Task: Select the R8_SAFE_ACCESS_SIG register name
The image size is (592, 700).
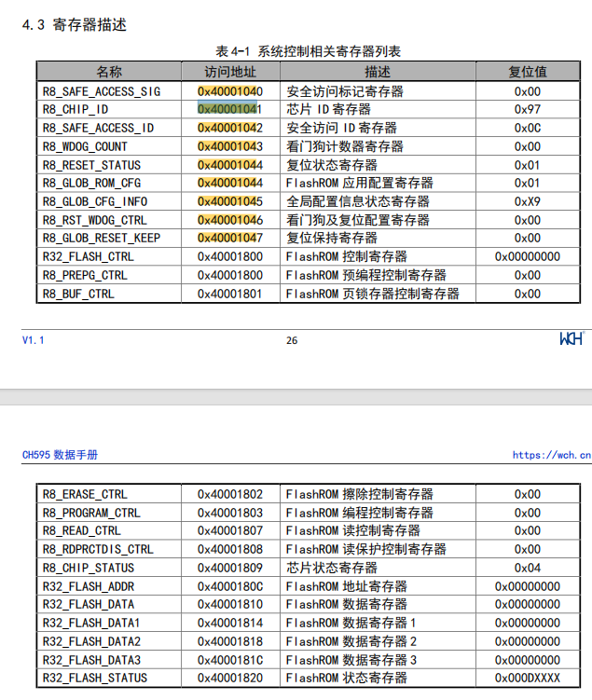Action: (x=102, y=91)
